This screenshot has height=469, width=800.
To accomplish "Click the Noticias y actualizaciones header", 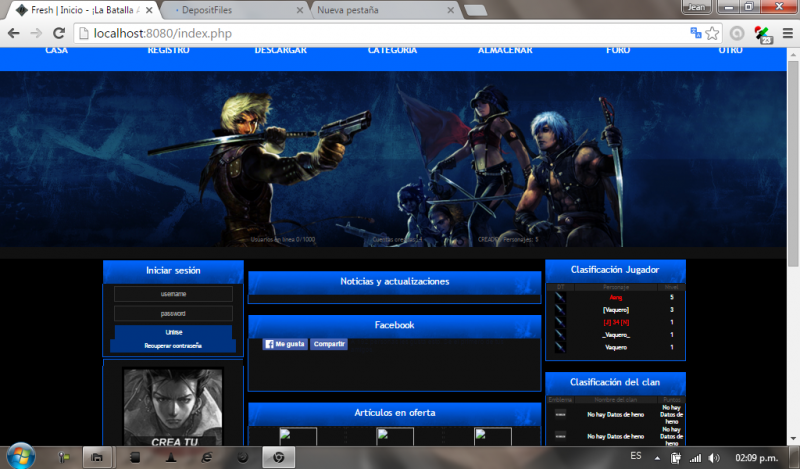I will pos(395,282).
